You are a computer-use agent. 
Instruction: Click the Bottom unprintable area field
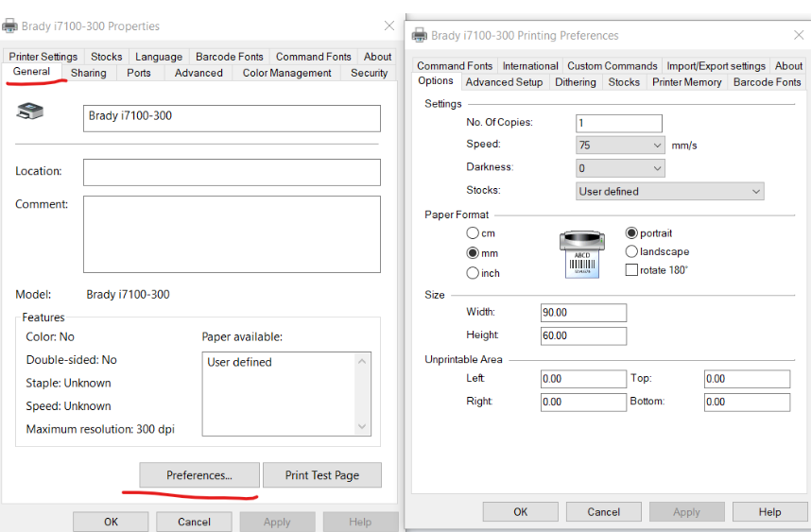(x=747, y=403)
